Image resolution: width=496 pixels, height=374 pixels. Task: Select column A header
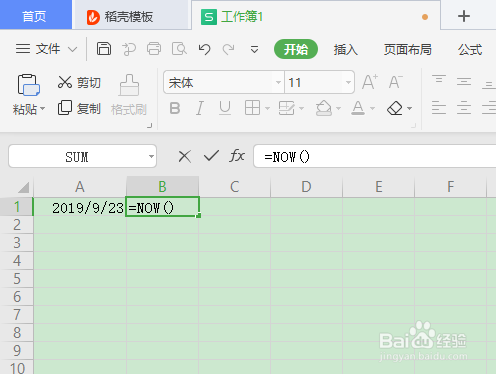tap(80, 187)
